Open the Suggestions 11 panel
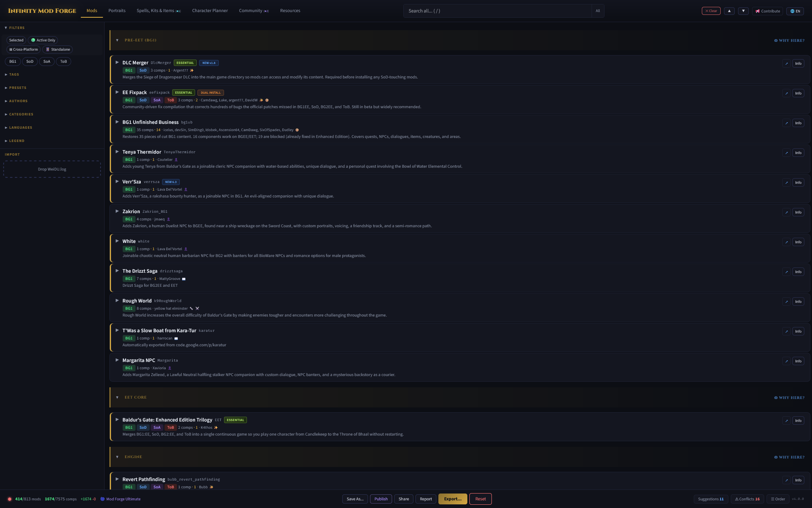812x508 pixels. click(711, 499)
